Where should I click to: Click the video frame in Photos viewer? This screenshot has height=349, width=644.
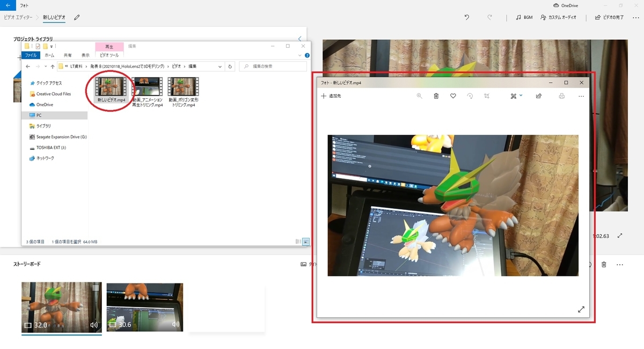pyautogui.click(x=453, y=206)
